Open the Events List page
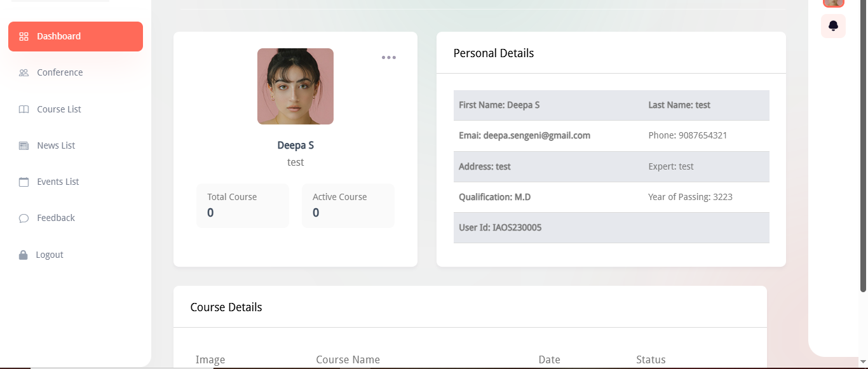This screenshot has height=369, width=868. 58,182
